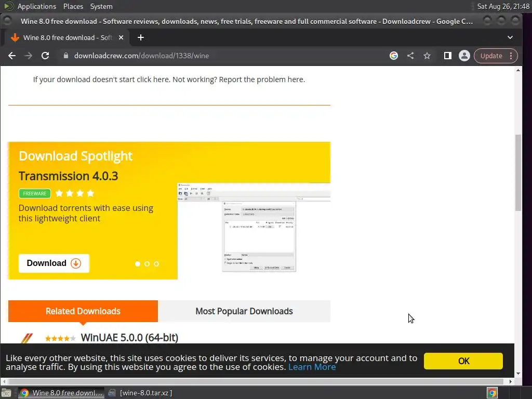Select the first spotlight carousel dot
The image size is (532, 399).
tap(137, 264)
